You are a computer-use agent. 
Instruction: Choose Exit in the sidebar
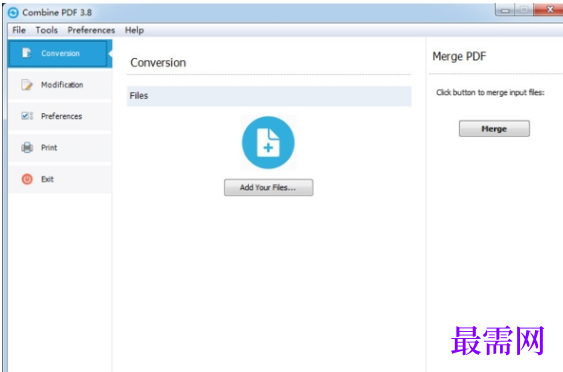(x=60, y=179)
